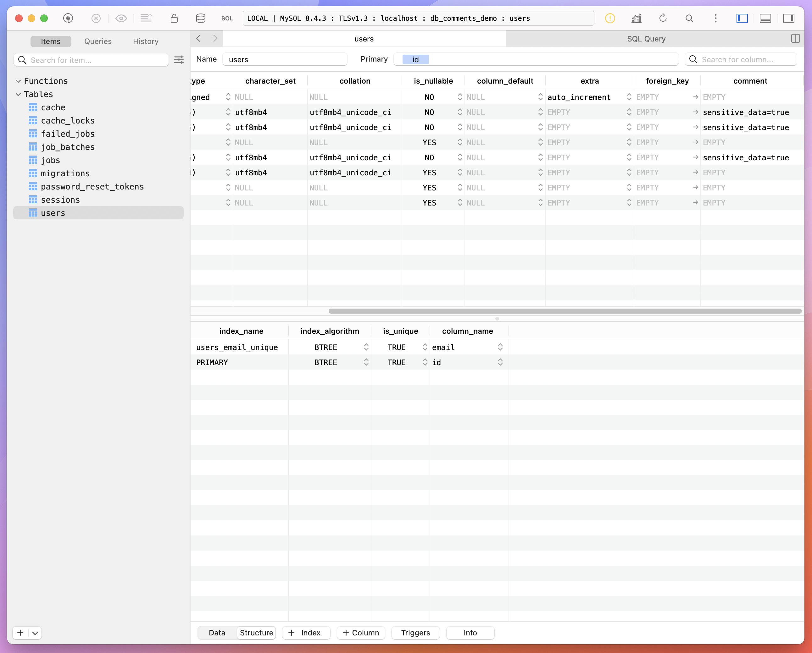The image size is (812, 653).
Task: Collapse the Functions tree section
Action: tap(18, 81)
